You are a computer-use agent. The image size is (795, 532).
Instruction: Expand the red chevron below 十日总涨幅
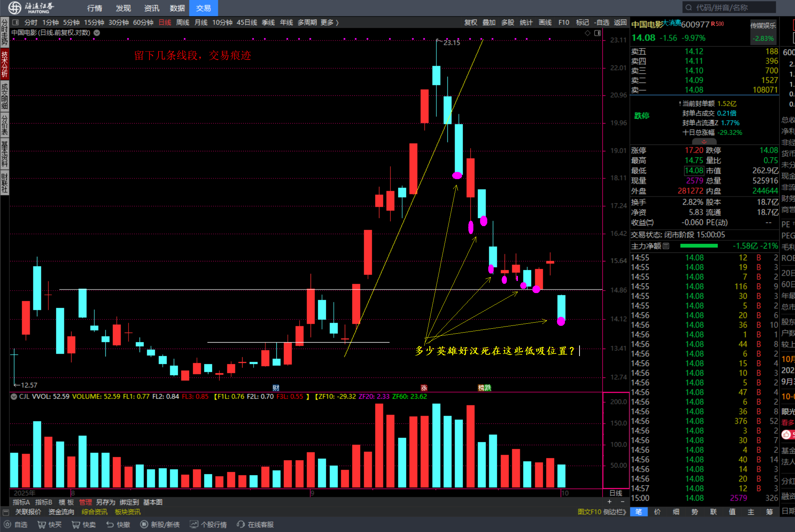704,142
